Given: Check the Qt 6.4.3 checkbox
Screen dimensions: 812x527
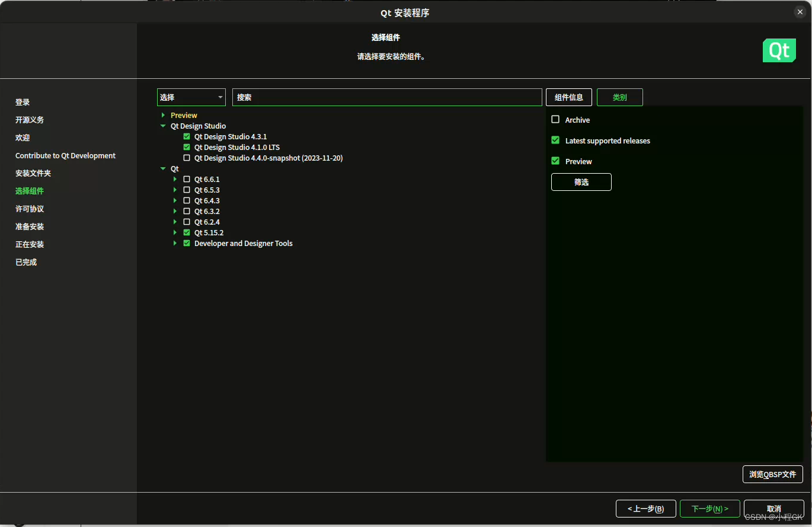Looking at the screenshot, I should pos(187,200).
